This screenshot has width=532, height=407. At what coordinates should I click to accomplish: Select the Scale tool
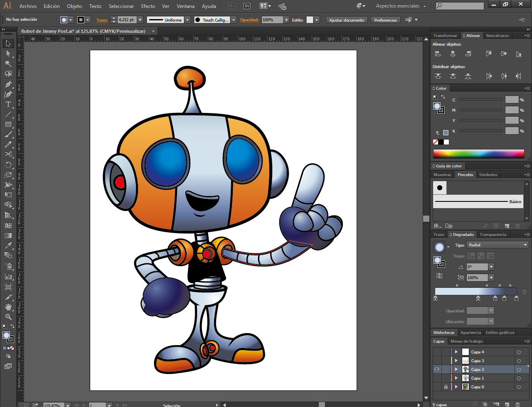(8, 175)
